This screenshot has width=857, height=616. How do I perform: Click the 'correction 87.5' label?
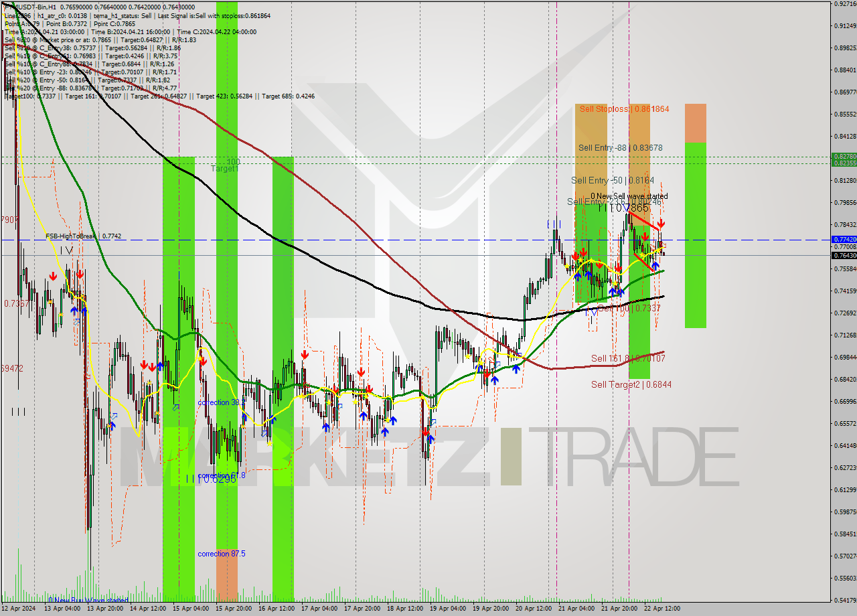tap(222, 554)
